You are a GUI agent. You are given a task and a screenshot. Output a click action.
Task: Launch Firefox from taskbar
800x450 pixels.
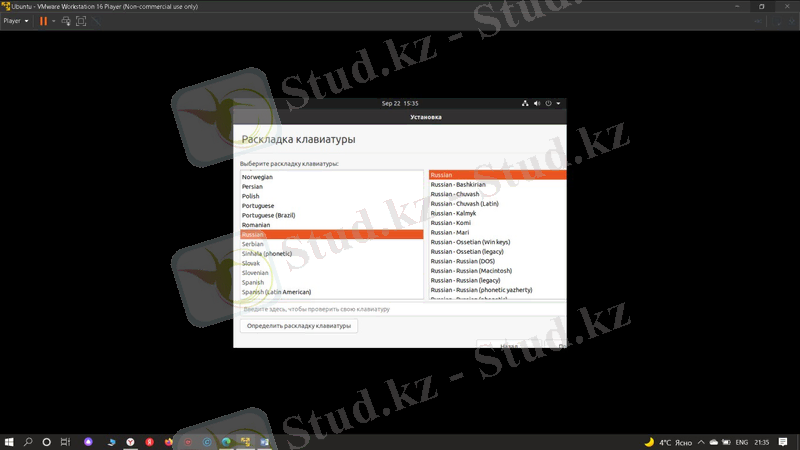tap(169, 442)
